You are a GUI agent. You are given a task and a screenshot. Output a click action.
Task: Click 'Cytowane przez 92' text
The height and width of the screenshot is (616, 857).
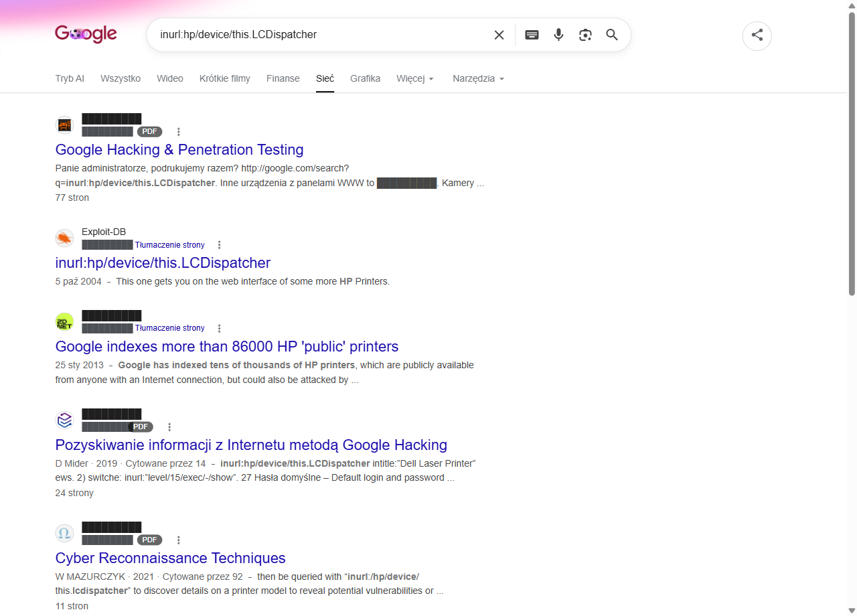click(x=203, y=576)
